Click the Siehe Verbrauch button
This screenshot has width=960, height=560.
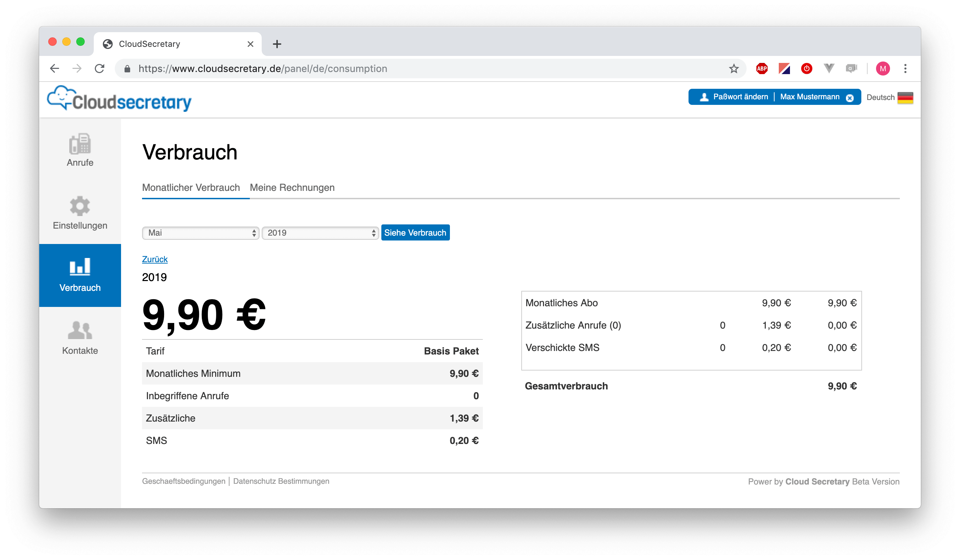[415, 232]
